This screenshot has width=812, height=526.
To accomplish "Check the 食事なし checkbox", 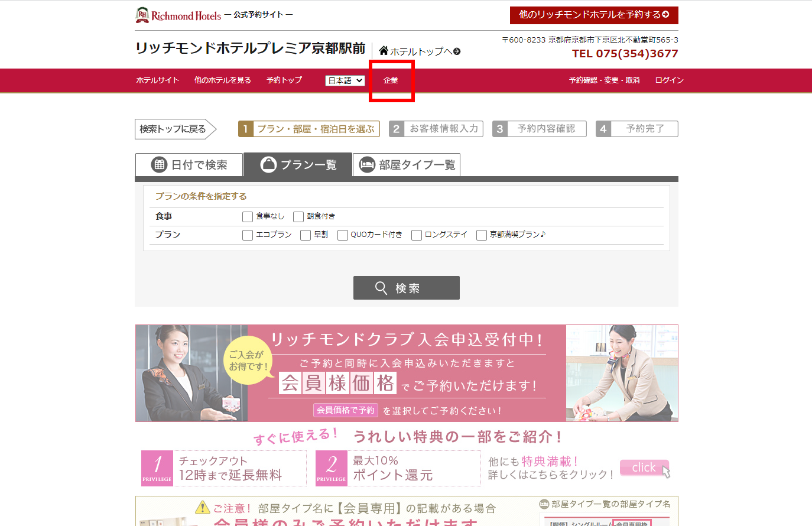I will coord(248,217).
